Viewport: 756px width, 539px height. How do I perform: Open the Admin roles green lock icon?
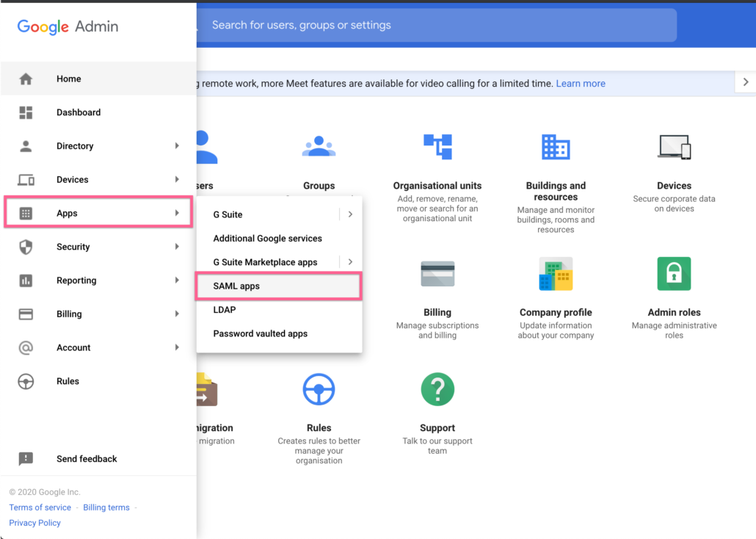coord(674,274)
